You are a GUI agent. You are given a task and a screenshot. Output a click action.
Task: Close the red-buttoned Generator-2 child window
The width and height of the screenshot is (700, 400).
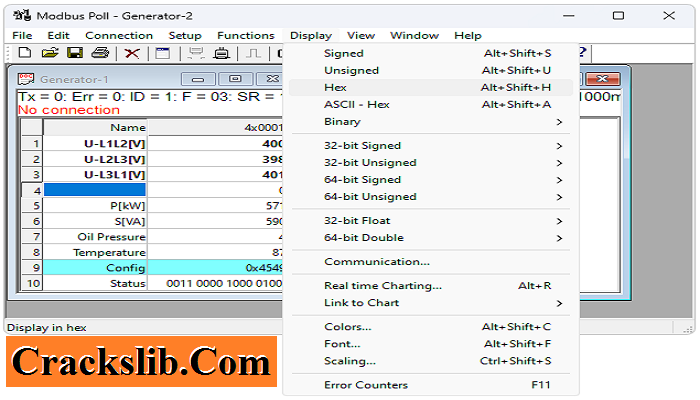click(x=603, y=79)
